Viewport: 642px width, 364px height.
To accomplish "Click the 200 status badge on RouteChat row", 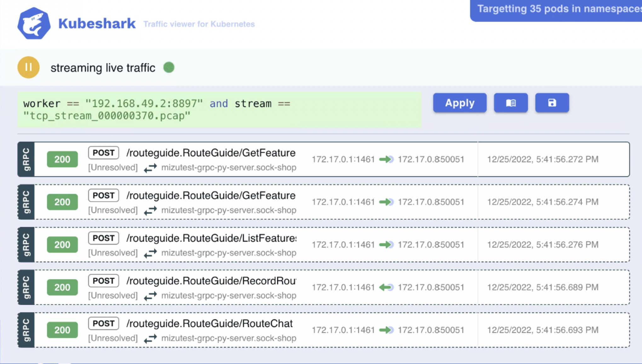I will [x=62, y=330].
